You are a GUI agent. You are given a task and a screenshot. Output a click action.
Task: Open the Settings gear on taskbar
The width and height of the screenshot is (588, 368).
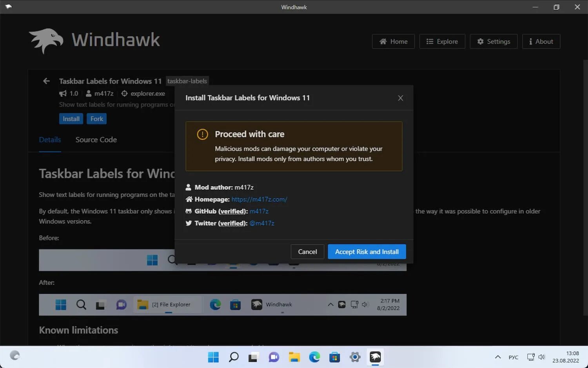pyautogui.click(x=355, y=357)
